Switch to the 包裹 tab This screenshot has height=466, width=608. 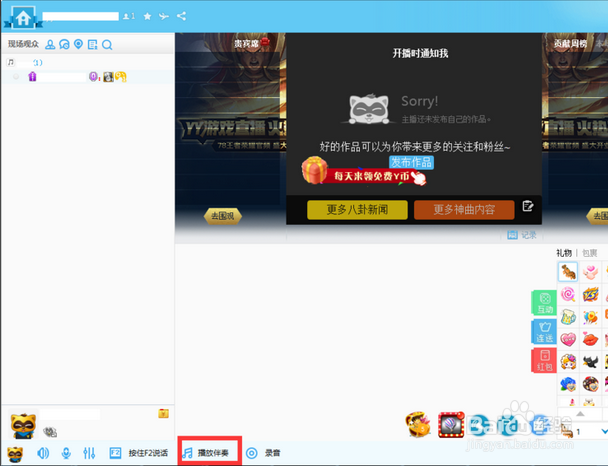pos(589,253)
